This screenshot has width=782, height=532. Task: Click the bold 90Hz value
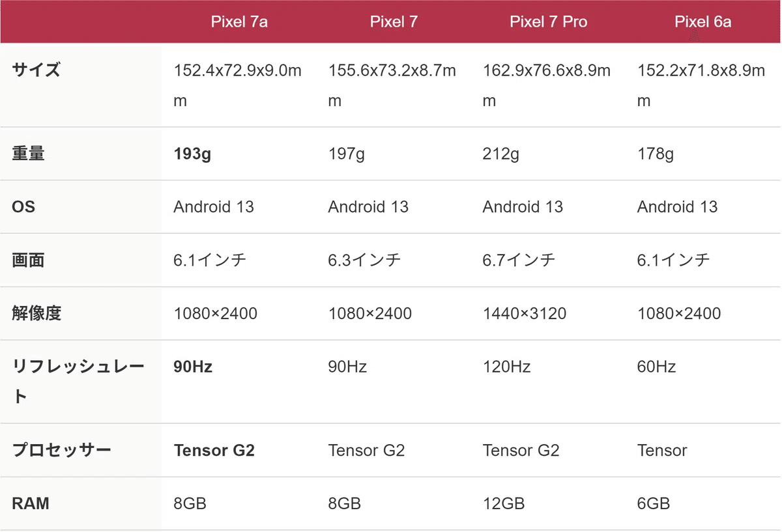193,367
